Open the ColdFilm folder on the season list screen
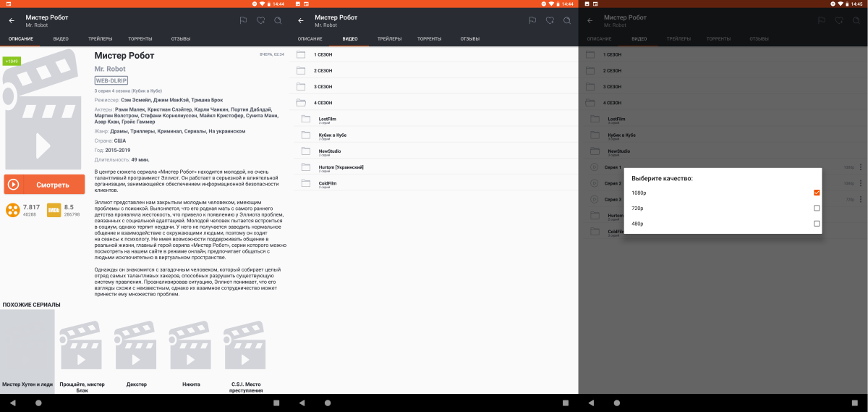The height and width of the screenshot is (412, 868). (434, 184)
